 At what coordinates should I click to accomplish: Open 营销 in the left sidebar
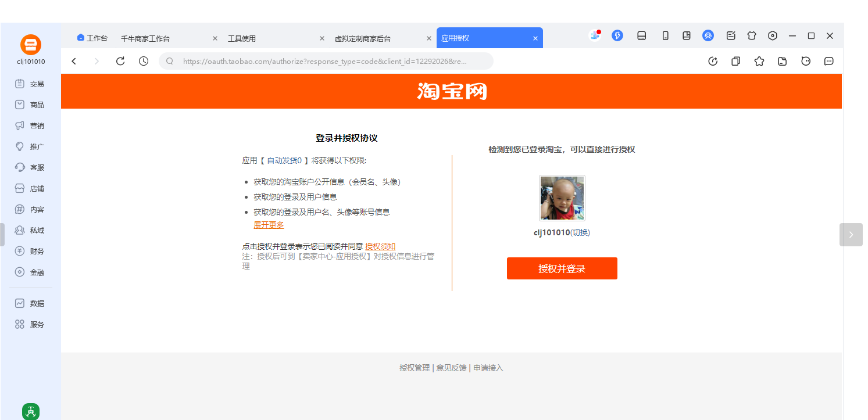pyautogui.click(x=30, y=125)
